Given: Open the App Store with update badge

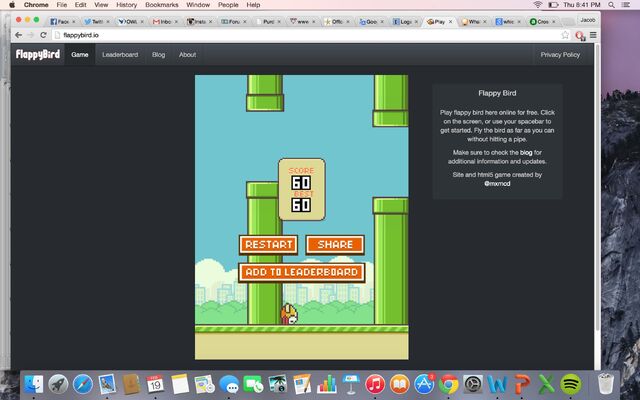Looking at the screenshot, I should point(424,384).
